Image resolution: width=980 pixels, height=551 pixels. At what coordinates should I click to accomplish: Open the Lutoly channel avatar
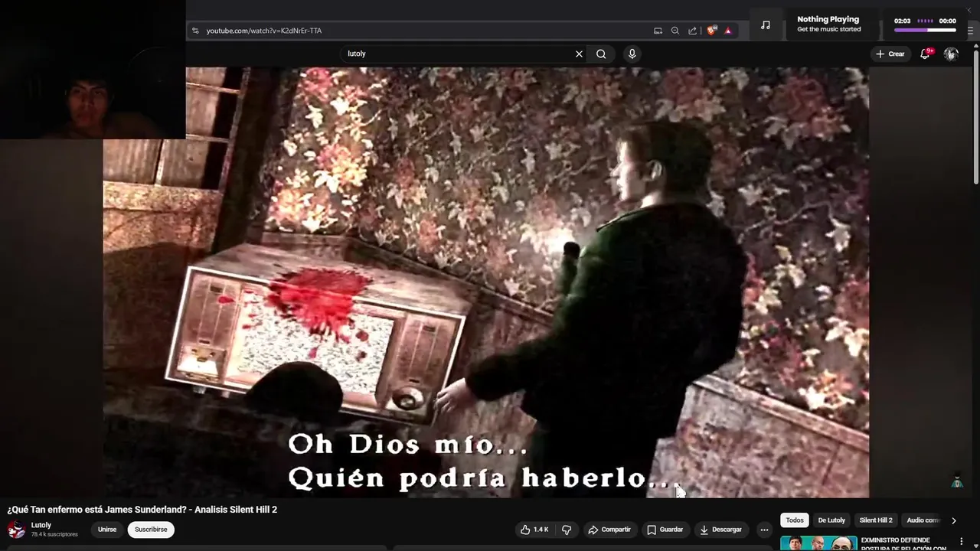(x=16, y=530)
